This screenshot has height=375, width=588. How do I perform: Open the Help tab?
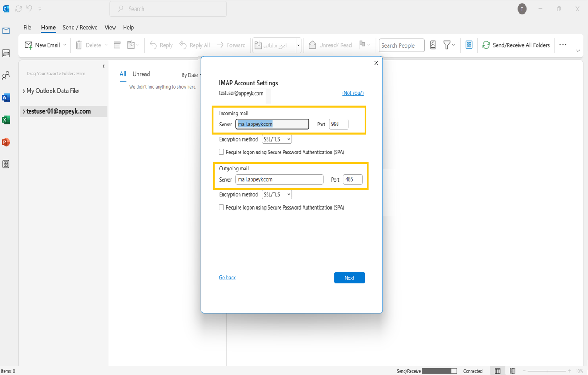(x=128, y=28)
